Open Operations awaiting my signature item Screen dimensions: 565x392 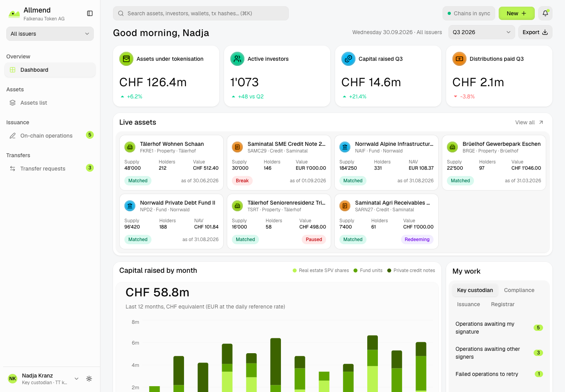(499, 328)
